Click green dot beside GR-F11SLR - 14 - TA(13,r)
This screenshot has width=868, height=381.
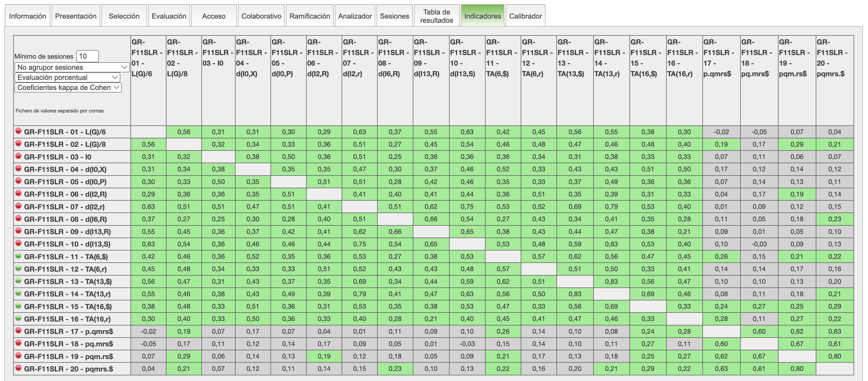[x=19, y=293]
